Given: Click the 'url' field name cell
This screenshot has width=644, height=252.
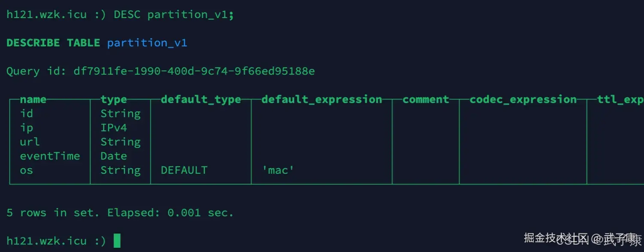Looking at the screenshot, I should (x=30, y=142).
